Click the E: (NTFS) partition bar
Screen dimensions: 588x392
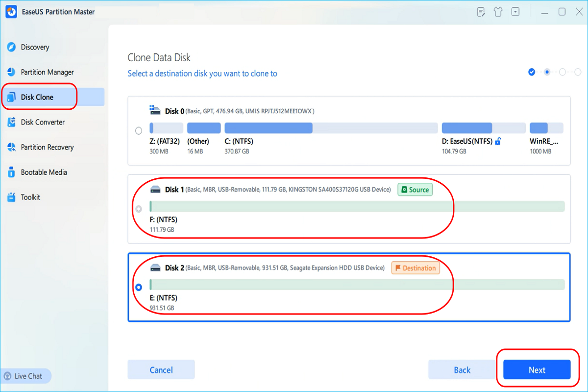(x=357, y=285)
